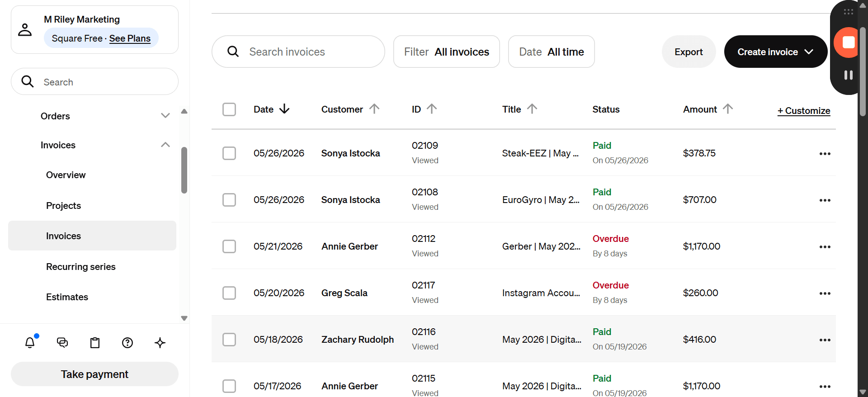Check the invoice 02108 row checkbox
The width and height of the screenshot is (868, 397).
tap(229, 200)
